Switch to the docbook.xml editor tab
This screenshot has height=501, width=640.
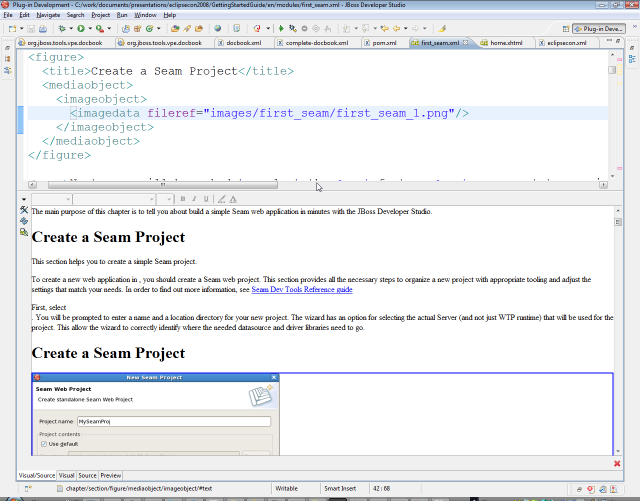[244, 43]
